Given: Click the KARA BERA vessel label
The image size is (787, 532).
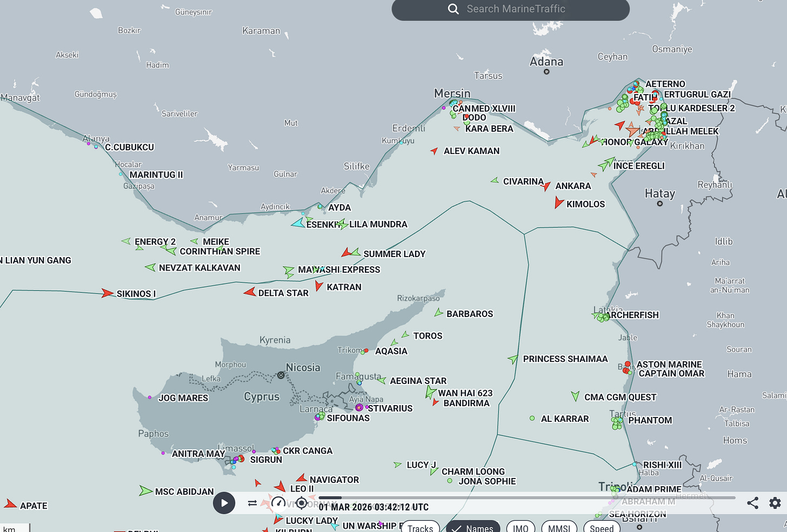Looking at the screenshot, I should [x=489, y=129].
